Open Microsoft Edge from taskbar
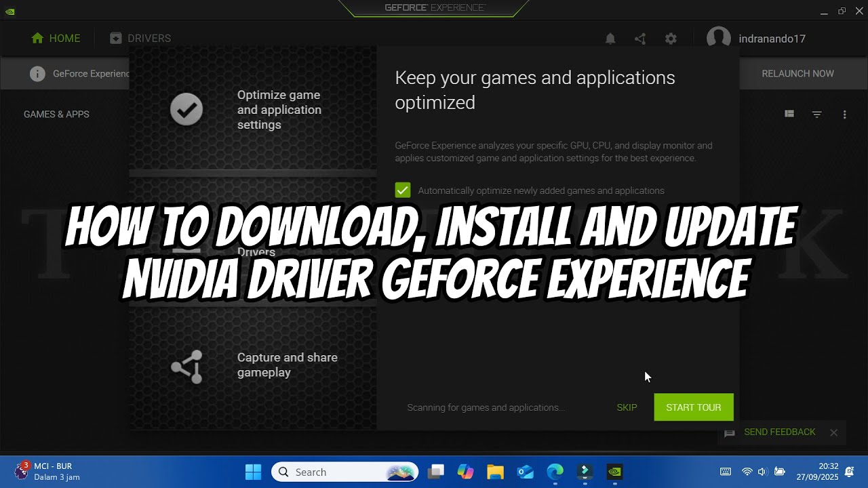Viewport: 868px width, 488px height. coord(555,472)
